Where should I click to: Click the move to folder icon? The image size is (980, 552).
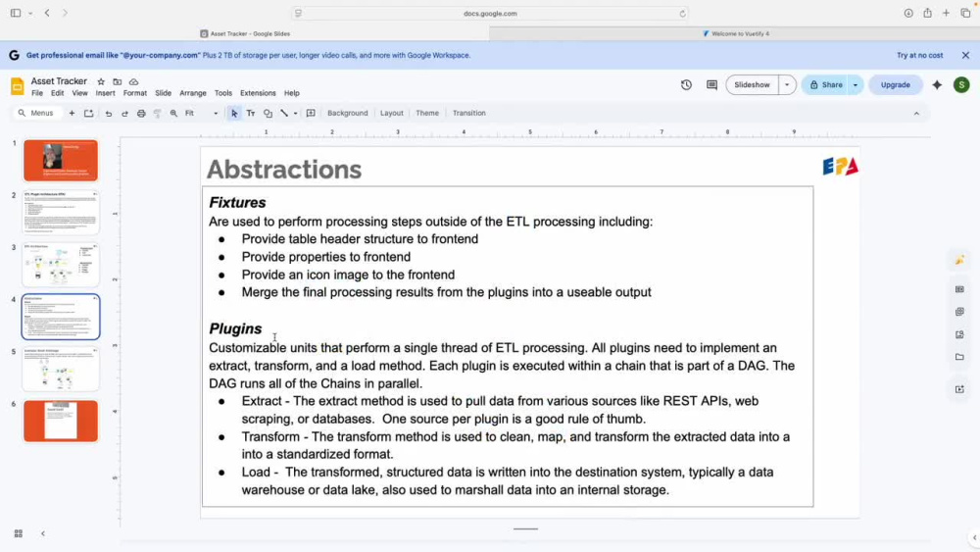[117, 82]
